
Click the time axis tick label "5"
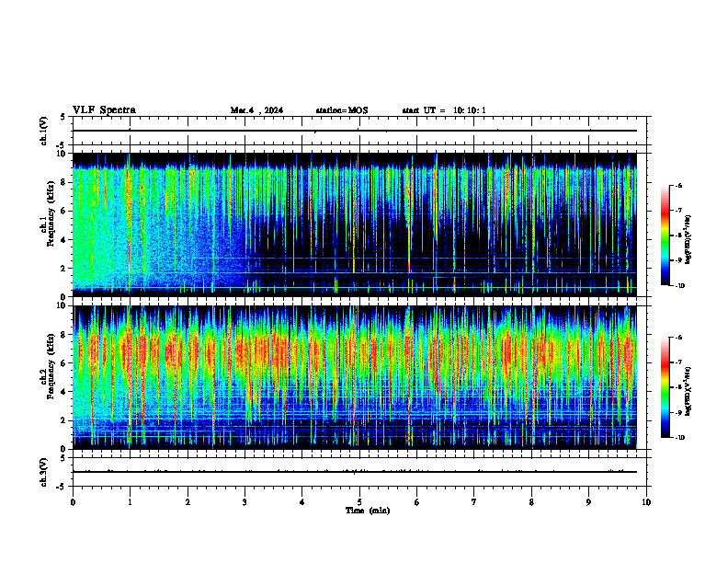[x=359, y=502]
